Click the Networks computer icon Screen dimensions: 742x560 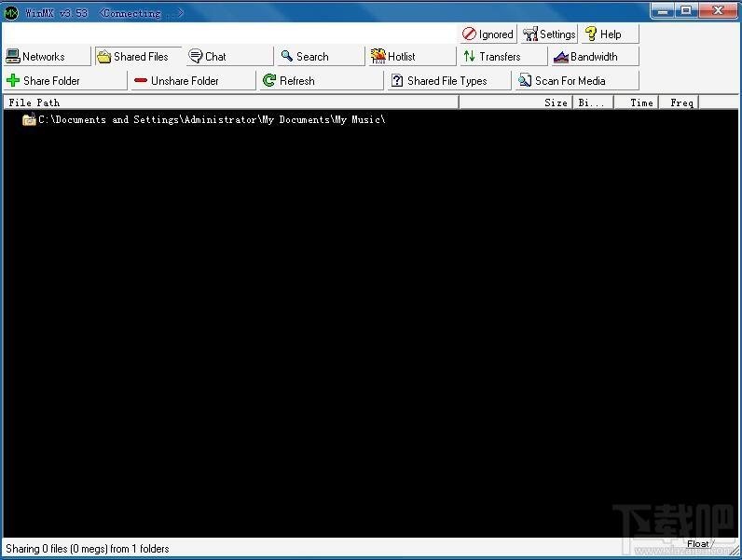13,57
